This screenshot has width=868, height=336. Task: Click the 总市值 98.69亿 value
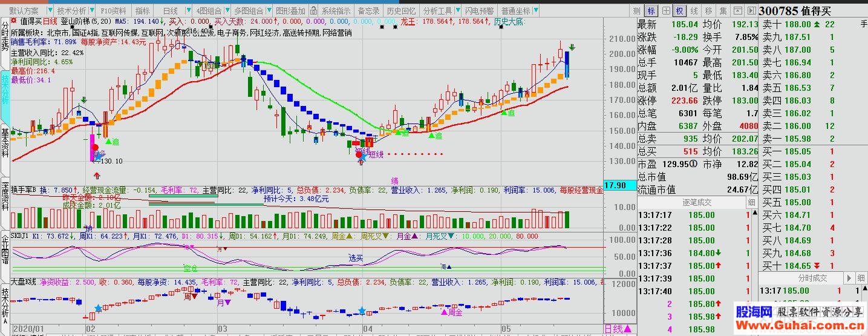[x=741, y=177]
